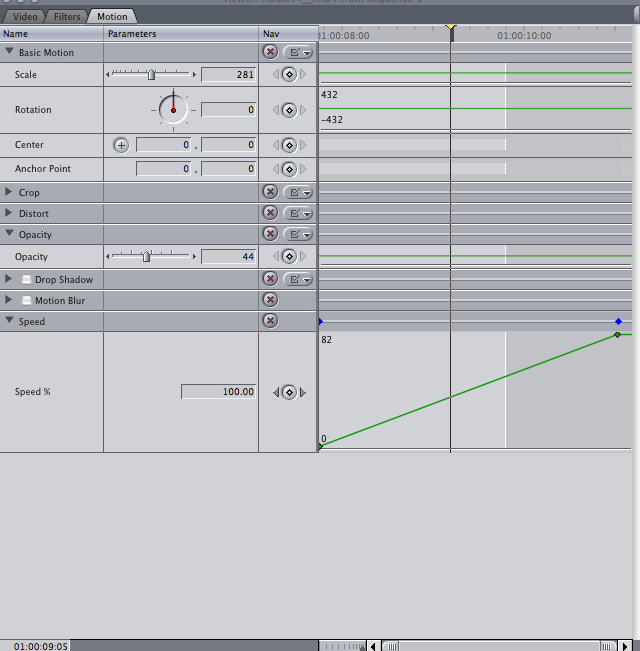Go to next Rotation keyframe

tap(303, 110)
